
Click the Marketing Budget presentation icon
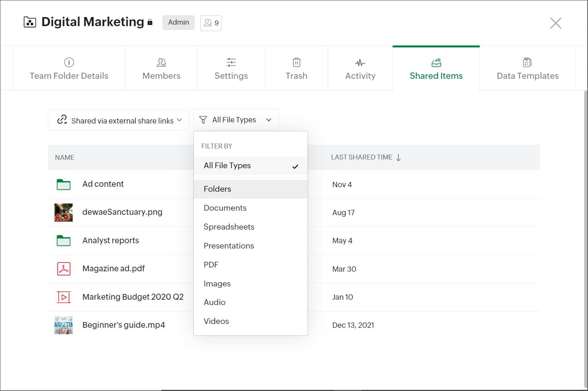pos(64,297)
